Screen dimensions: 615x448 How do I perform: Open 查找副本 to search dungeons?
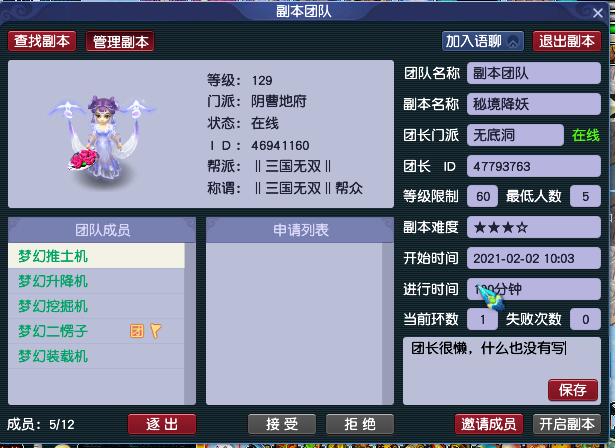click(42, 41)
